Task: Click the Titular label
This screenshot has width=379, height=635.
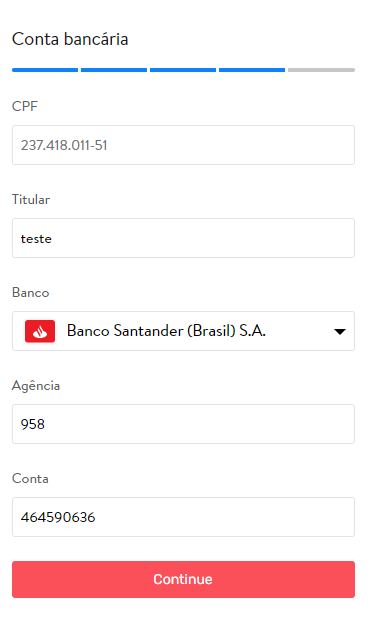Action: pos(31,199)
